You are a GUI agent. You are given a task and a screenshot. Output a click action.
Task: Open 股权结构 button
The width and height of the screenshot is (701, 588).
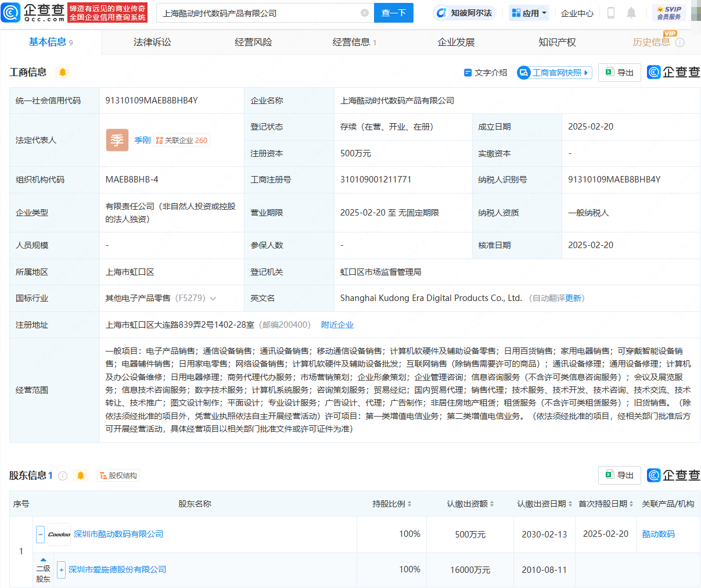118,476
